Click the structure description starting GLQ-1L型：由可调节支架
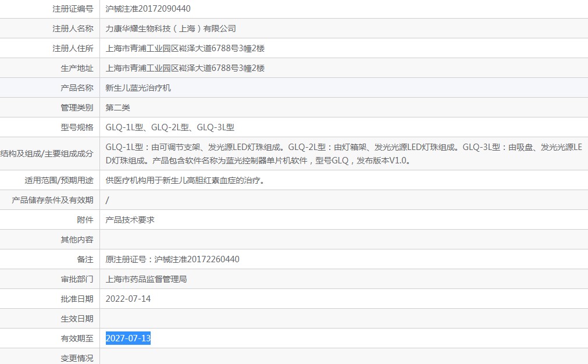 (x=344, y=154)
